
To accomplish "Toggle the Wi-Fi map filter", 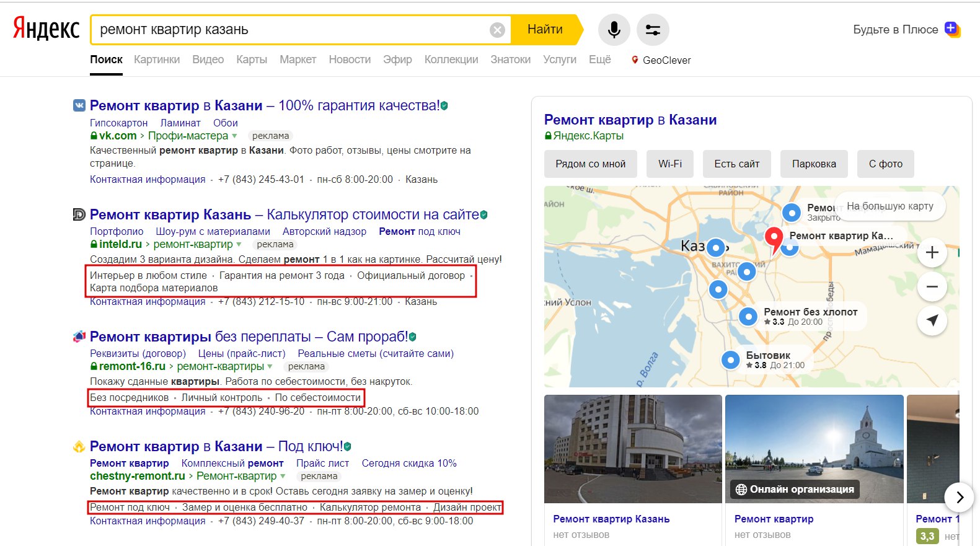I will point(670,164).
